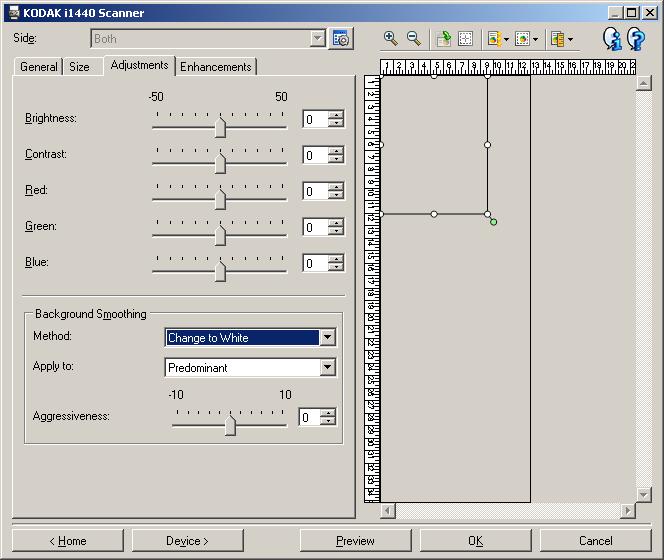This screenshot has height=560, width=664.
Task: Click the Blue value field
Action: tap(315, 263)
